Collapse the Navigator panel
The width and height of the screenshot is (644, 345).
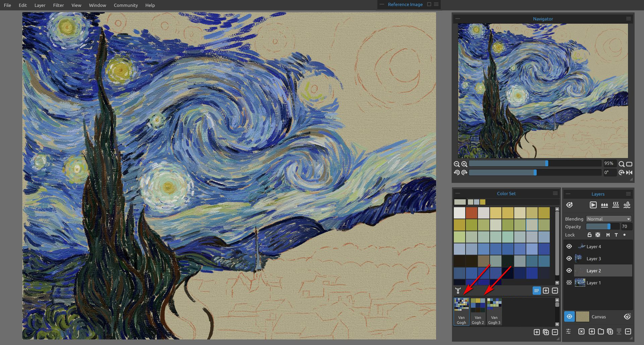458,19
